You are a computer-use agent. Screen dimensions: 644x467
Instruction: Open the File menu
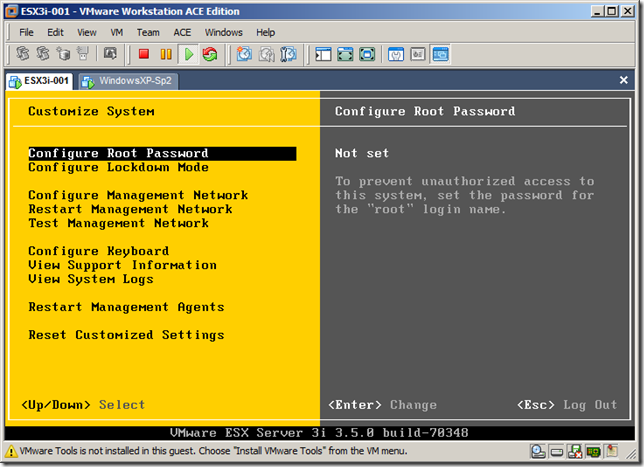tap(27, 32)
